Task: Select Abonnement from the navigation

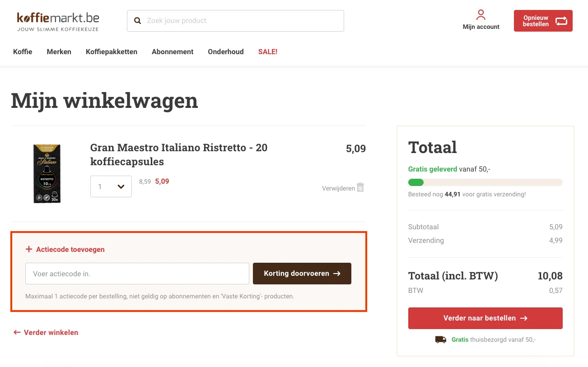Action: point(173,51)
